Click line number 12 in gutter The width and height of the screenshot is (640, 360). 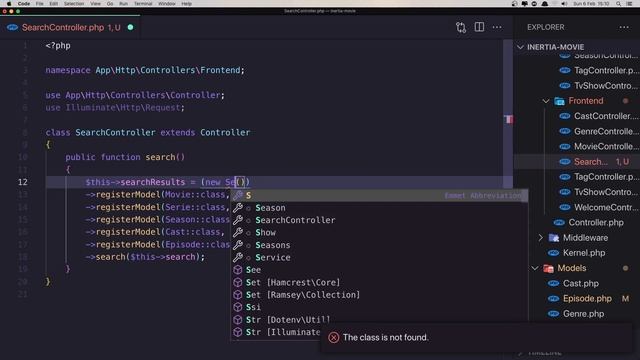click(23, 182)
